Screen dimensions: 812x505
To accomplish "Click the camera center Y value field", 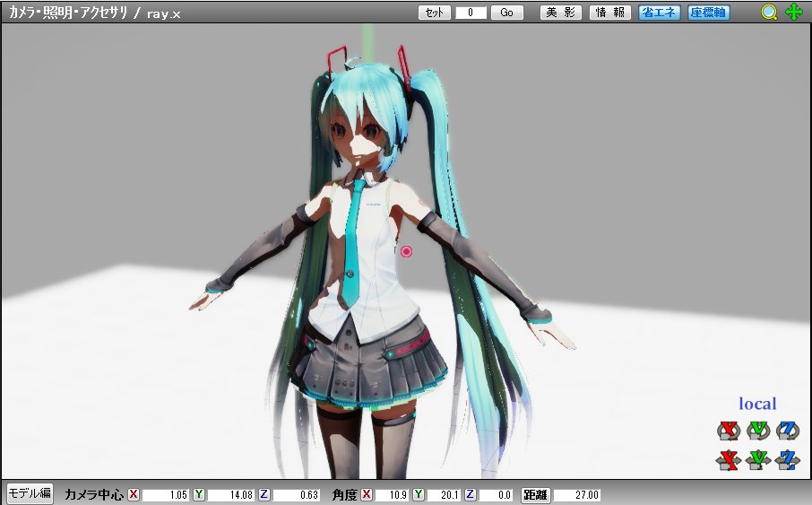I will point(230,494).
